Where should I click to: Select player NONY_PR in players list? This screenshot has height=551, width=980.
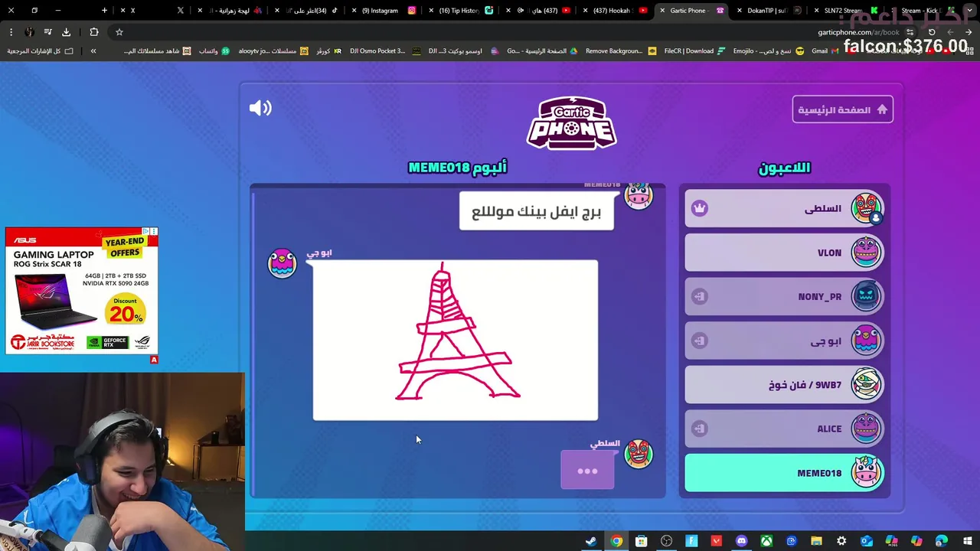(x=784, y=296)
